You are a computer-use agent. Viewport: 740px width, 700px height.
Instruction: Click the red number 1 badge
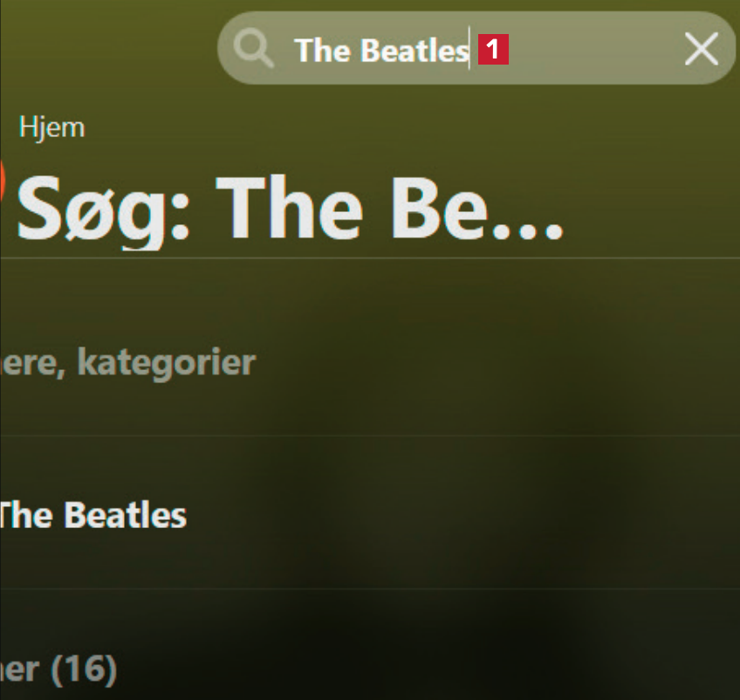[x=493, y=50]
